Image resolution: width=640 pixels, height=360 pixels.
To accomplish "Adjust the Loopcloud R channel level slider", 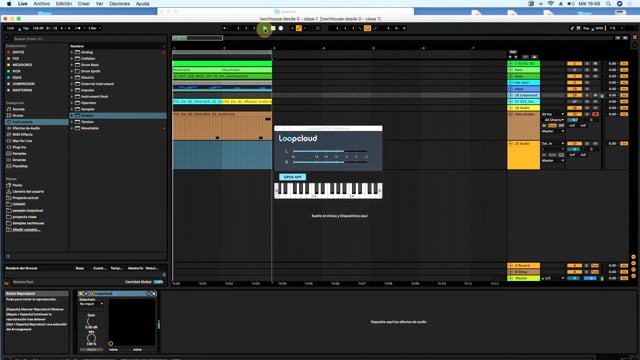I will click(330, 162).
